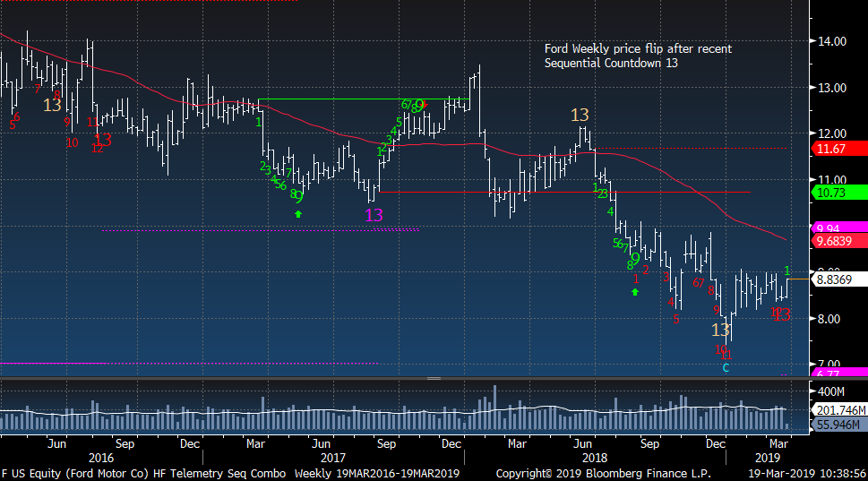Click the magenta 13 countdown marker
Viewport: 868px width, 481px height.
(374, 215)
